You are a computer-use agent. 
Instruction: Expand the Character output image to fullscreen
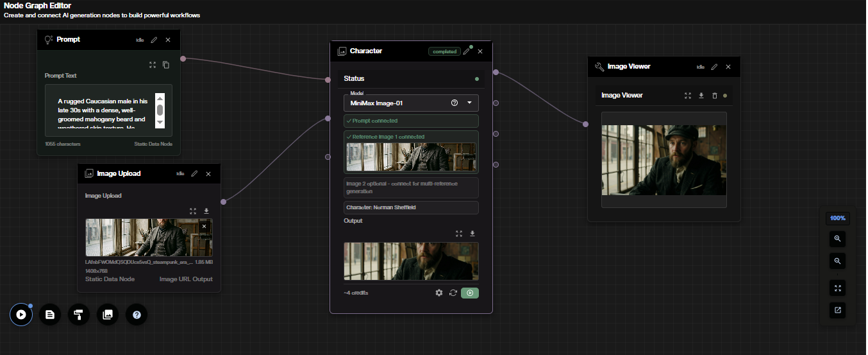pos(458,234)
